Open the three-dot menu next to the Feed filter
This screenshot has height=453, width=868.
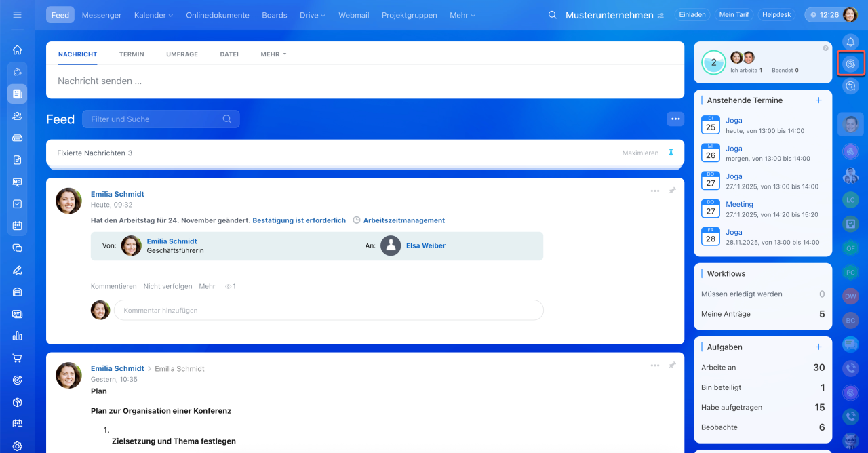675,119
